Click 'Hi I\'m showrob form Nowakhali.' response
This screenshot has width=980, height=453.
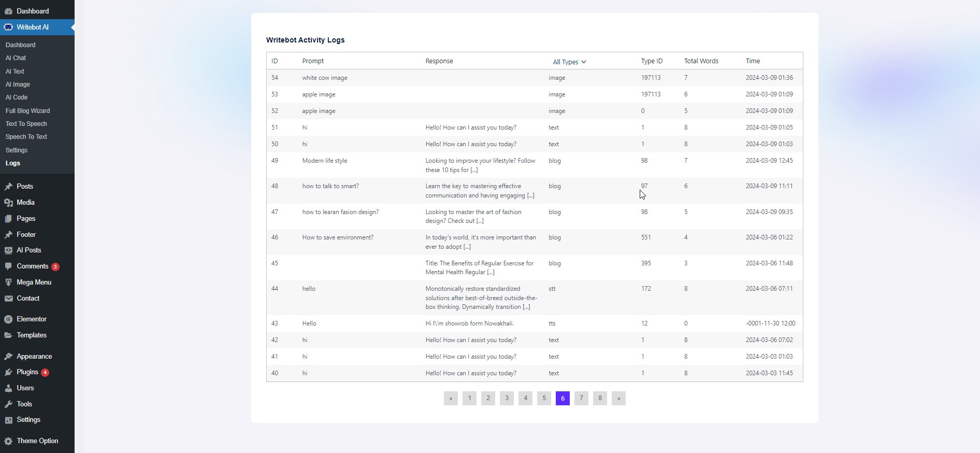(x=469, y=323)
